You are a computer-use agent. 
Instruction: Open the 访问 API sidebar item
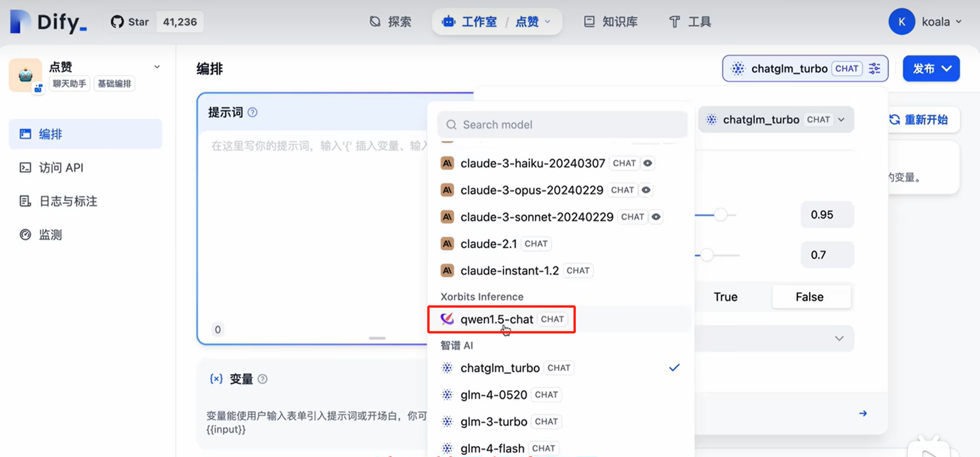click(61, 168)
